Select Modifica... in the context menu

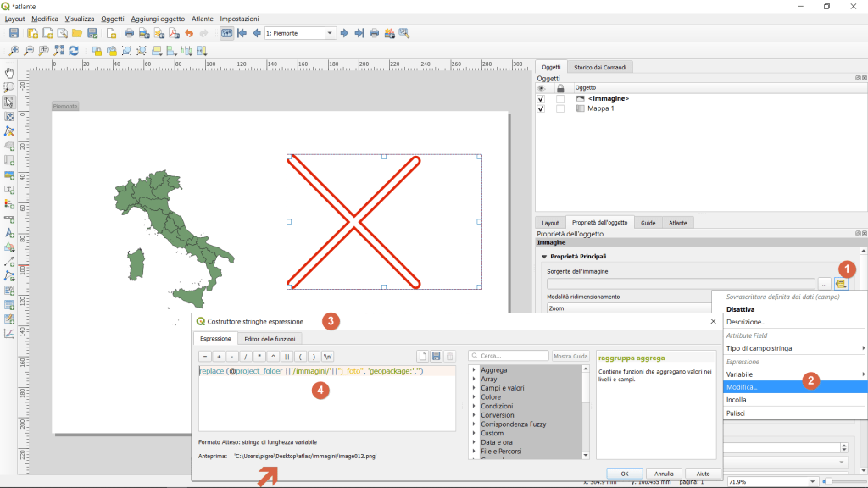[742, 386]
